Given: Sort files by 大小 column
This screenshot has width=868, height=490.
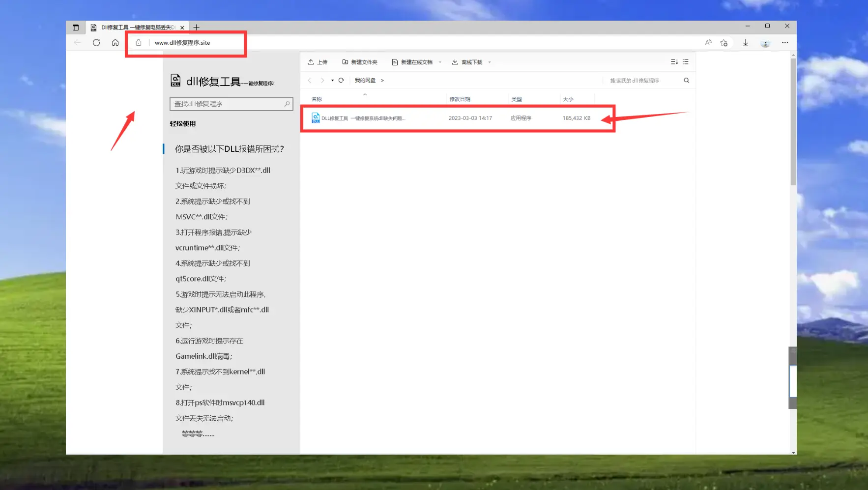Looking at the screenshot, I should pyautogui.click(x=568, y=99).
